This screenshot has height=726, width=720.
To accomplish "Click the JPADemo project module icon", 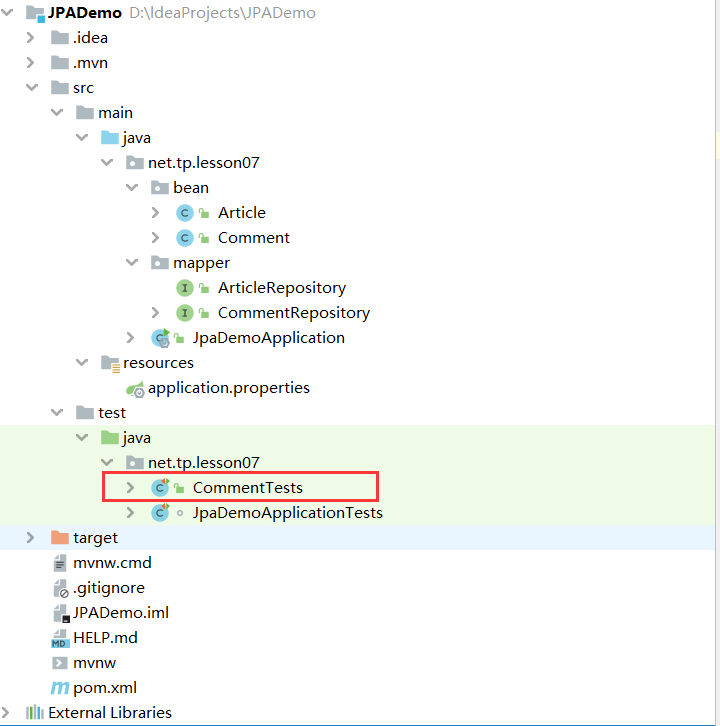I will [x=35, y=13].
